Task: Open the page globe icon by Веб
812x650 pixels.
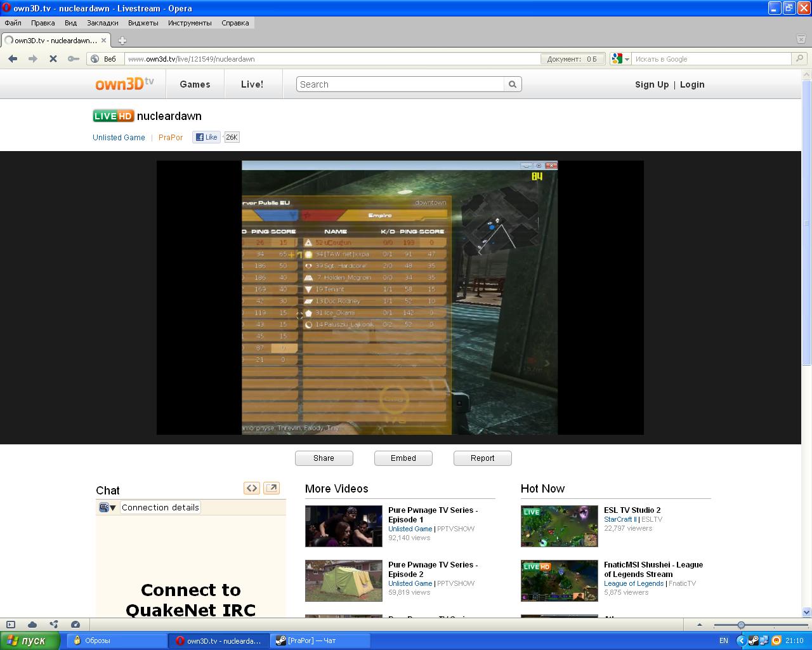Action: [x=95, y=59]
